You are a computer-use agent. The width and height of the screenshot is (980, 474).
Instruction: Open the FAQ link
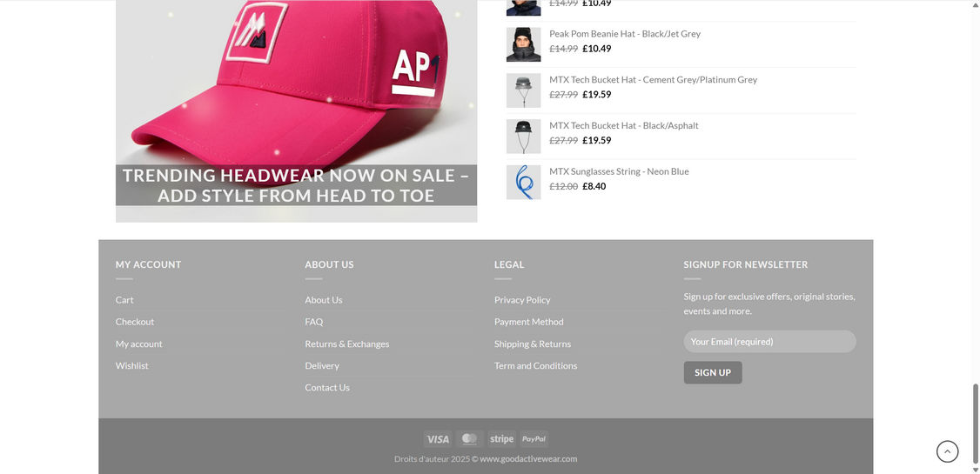[313, 322]
